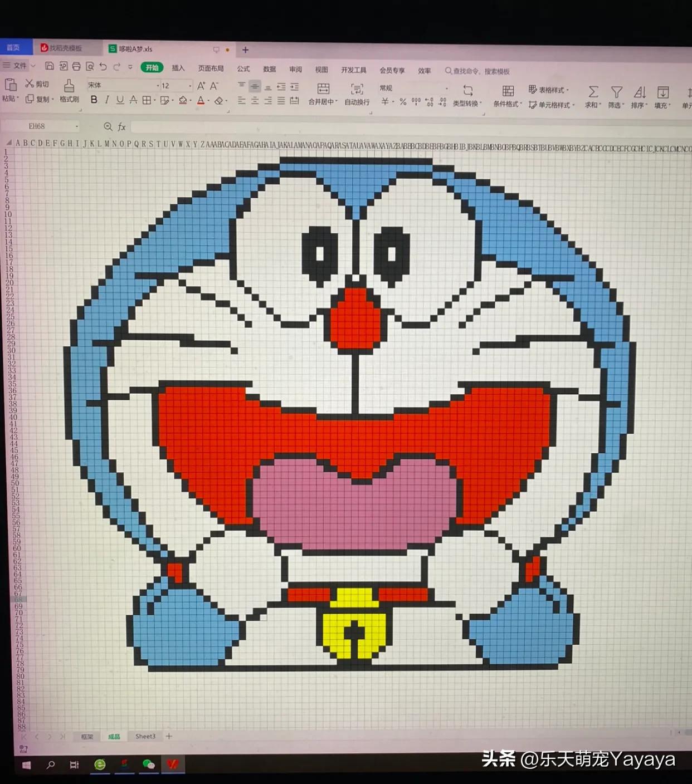
Task: Click the decrease indent icon
Action: [281, 86]
